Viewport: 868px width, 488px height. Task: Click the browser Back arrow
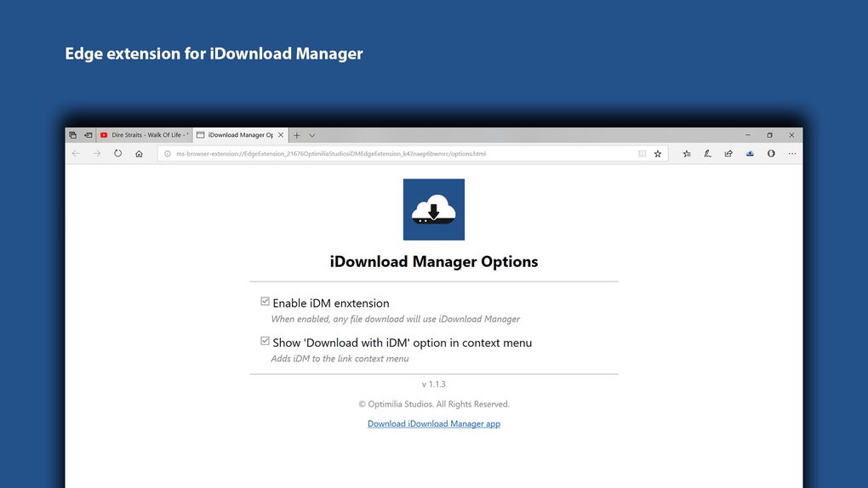76,154
